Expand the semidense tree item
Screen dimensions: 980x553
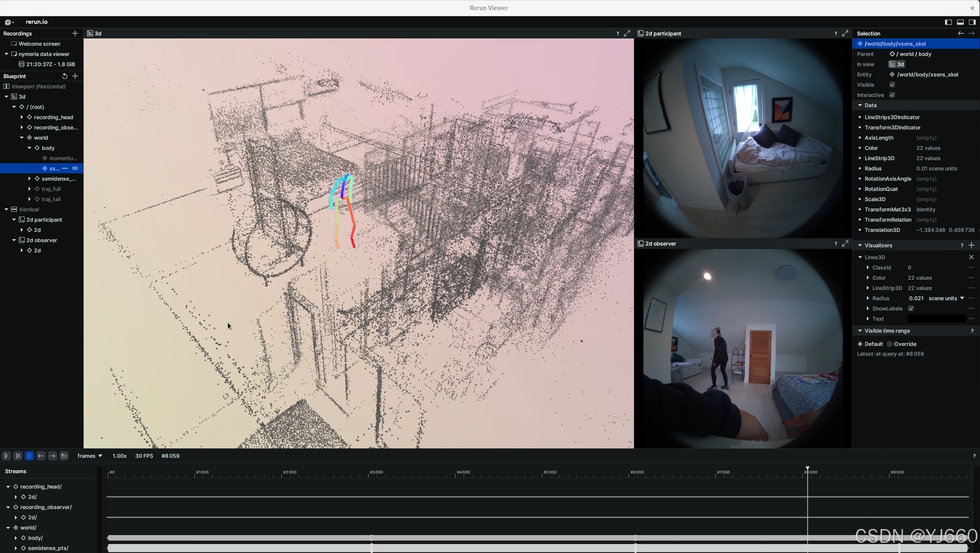(x=29, y=178)
